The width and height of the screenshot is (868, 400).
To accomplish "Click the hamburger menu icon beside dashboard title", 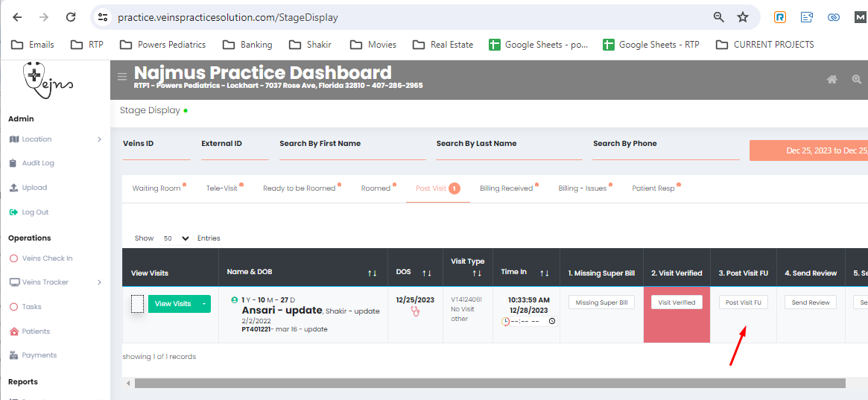I will click(x=122, y=77).
